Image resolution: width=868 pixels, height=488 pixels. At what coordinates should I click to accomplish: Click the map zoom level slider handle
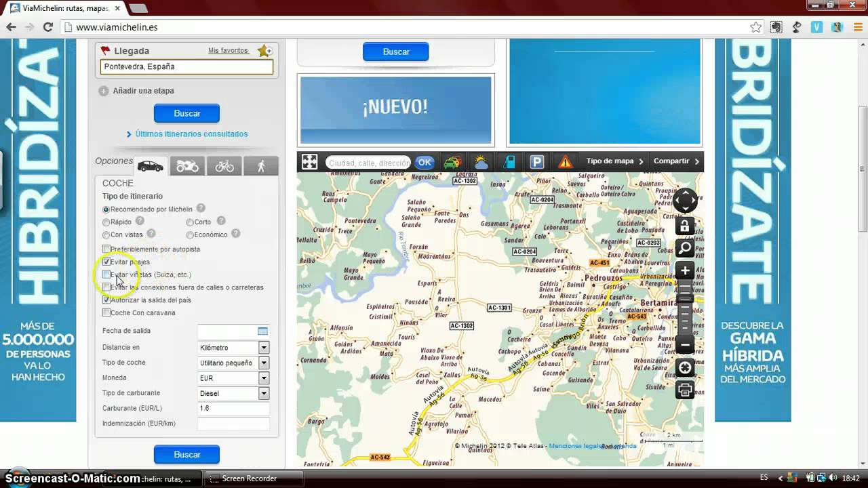click(685, 298)
